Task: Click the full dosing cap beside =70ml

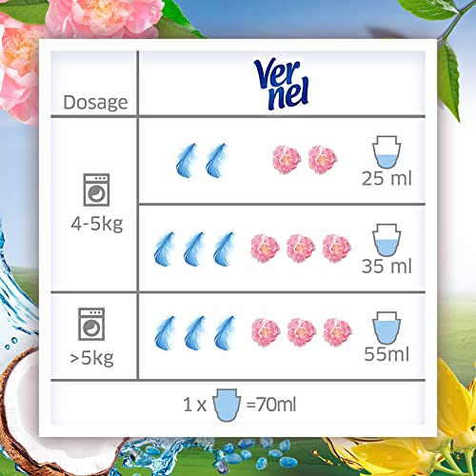Action: click(227, 406)
